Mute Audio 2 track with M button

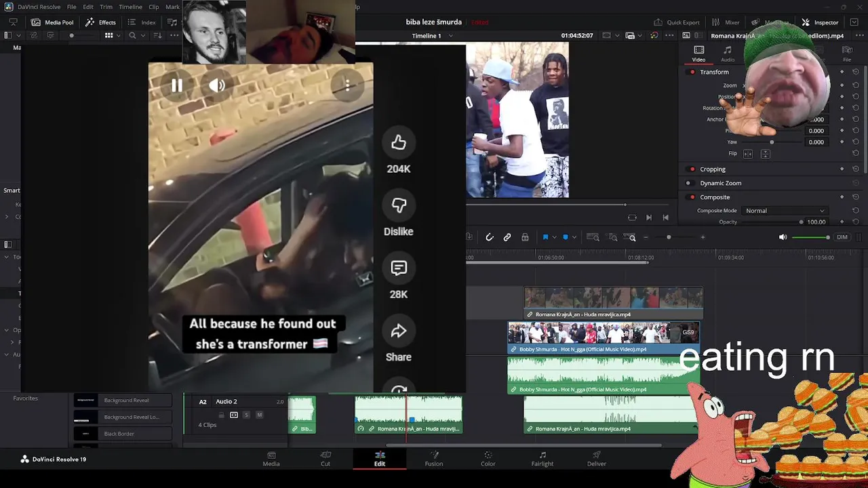[x=259, y=415]
